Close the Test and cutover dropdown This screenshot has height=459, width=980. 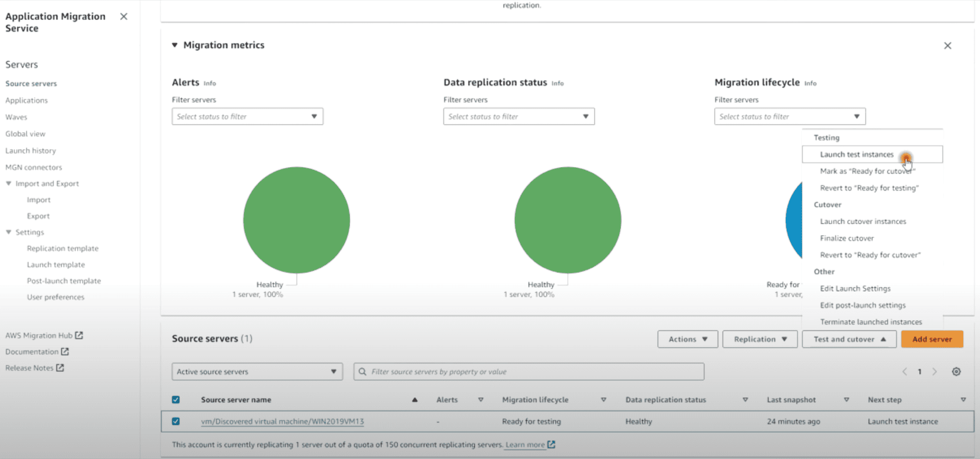[x=849, y=339]
